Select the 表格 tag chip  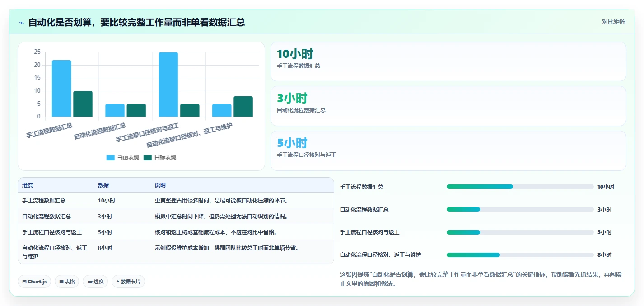(67, 282)
